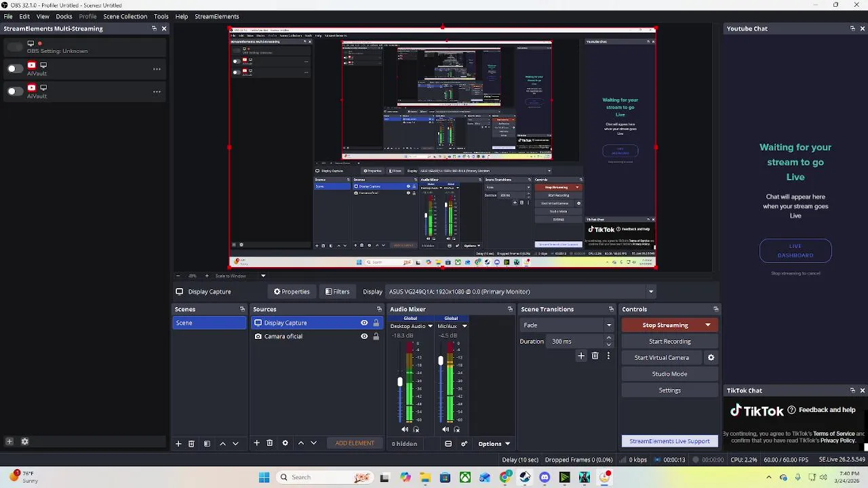This screenshot has width=868, height=488.
Task: Show hidden system tray icons chevron
Action: pos(768,478)
